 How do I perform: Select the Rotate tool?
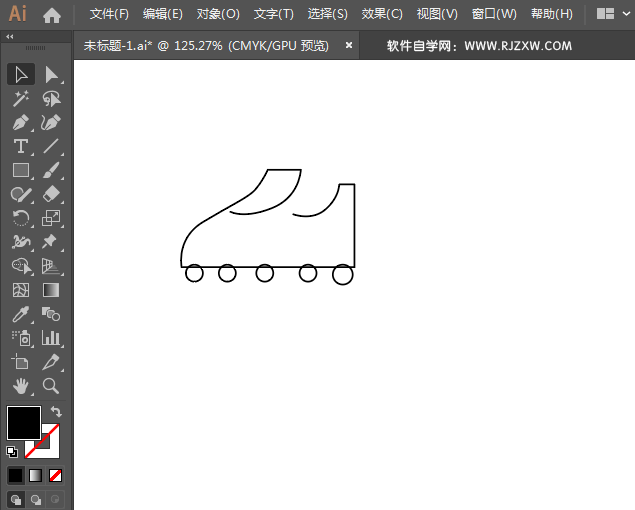[21, 218]
